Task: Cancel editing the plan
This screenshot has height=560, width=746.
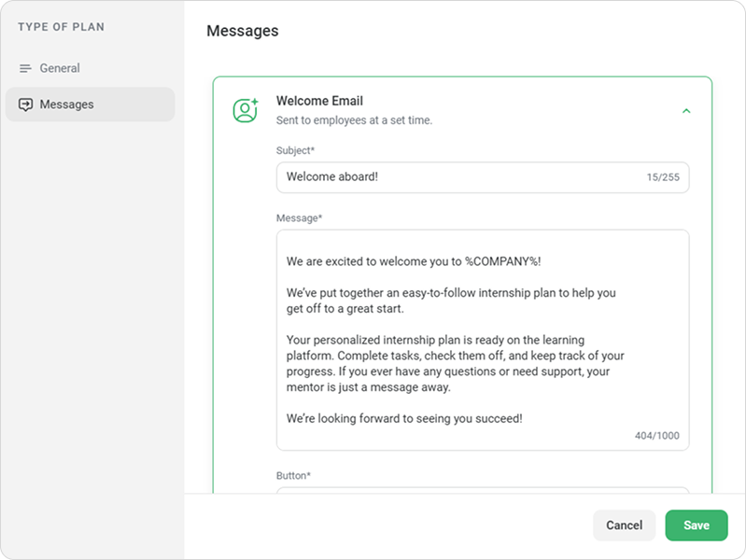Action: tap(624, 525)
